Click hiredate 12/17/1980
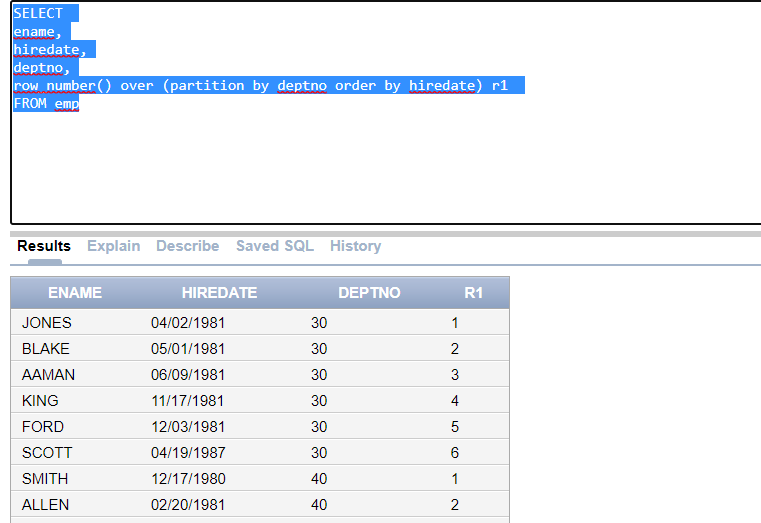 [188, 479]
